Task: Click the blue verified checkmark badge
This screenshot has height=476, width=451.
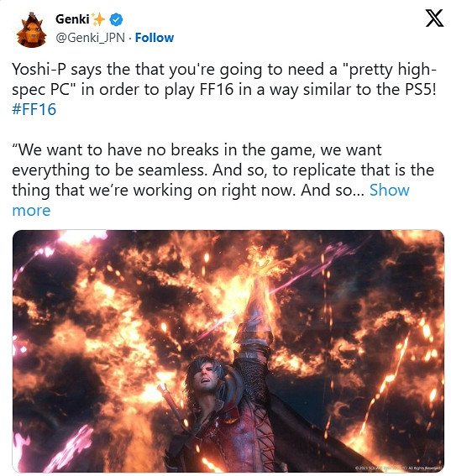Action: (x=116, y=20)
